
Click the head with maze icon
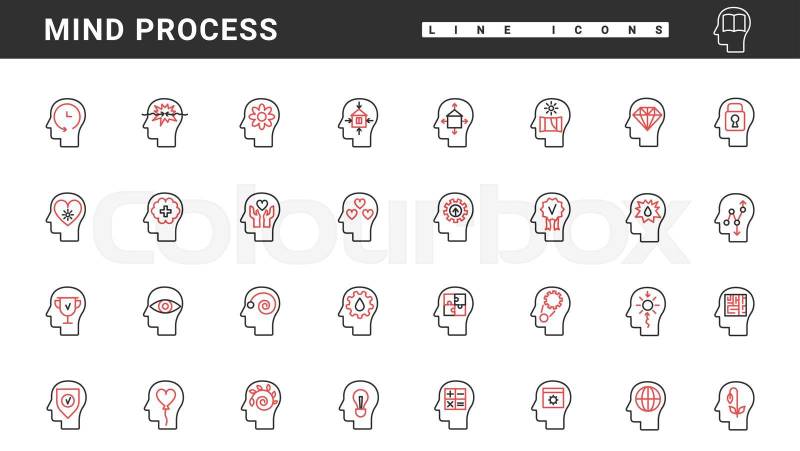point(734,311)
